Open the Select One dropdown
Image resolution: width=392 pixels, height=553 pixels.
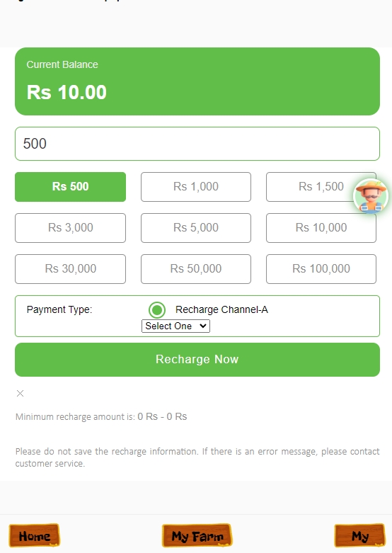coord(175,326)
